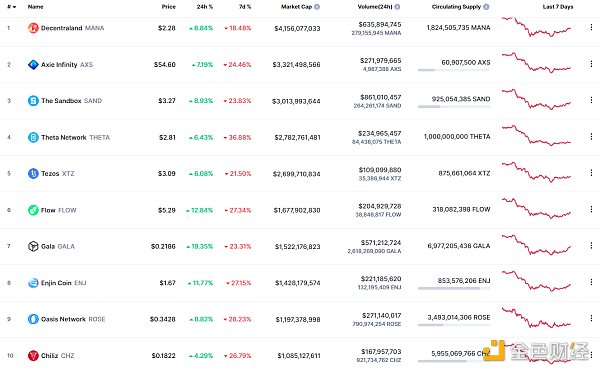
Task: Click the Tezos coin logo icon
Action: (x=33, y=173)
